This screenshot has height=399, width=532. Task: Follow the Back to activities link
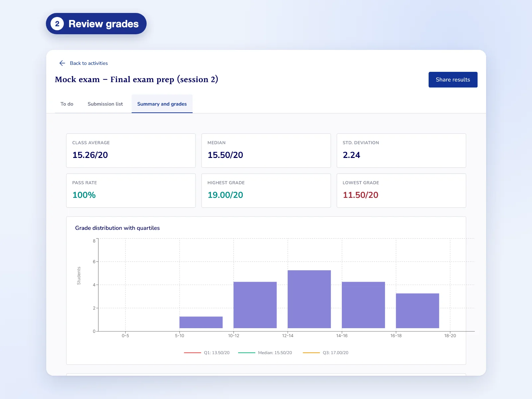(x=89, y=63)
